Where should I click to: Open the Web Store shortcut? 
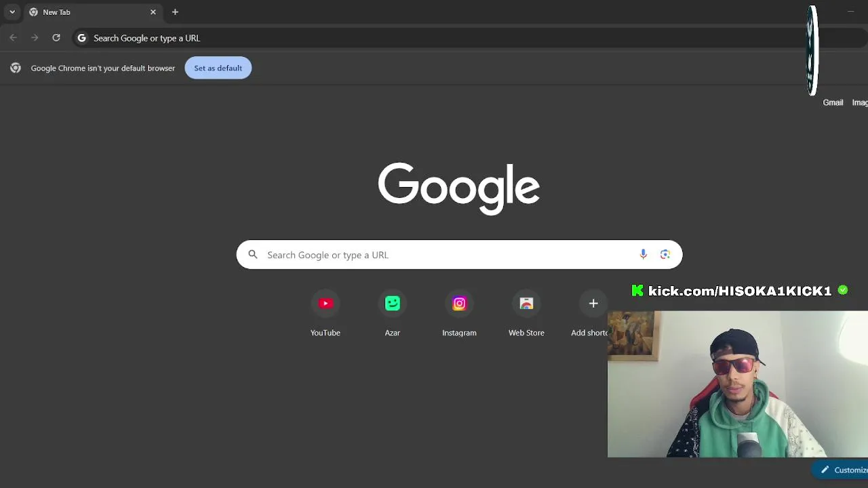[526, 314]
